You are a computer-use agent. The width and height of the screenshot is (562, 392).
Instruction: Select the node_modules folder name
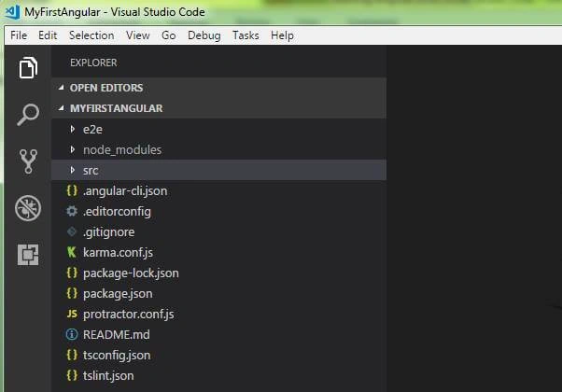click(x=122, y=149)
